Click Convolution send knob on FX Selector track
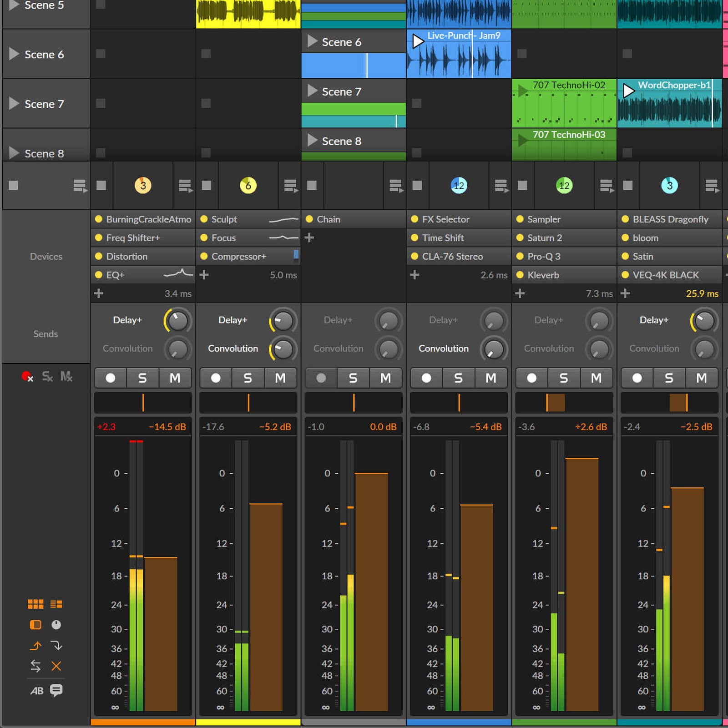Screen dimensions: 728x728 494,349
